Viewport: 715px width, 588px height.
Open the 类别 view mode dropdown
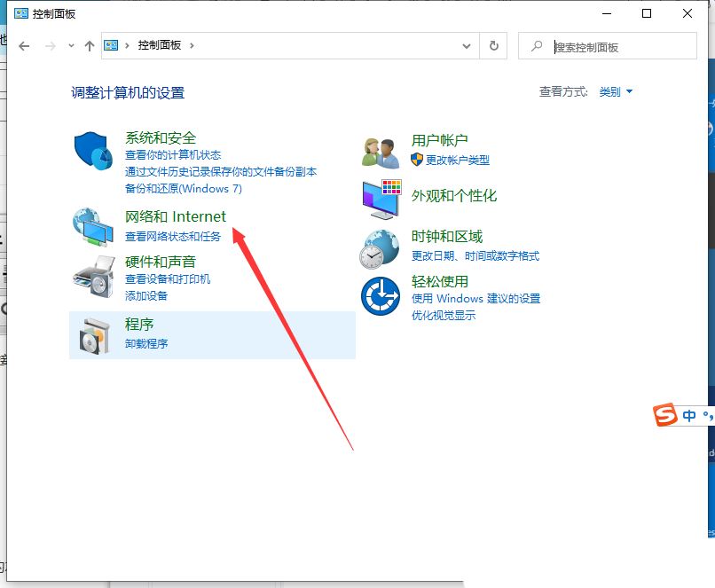click(616, 91)
